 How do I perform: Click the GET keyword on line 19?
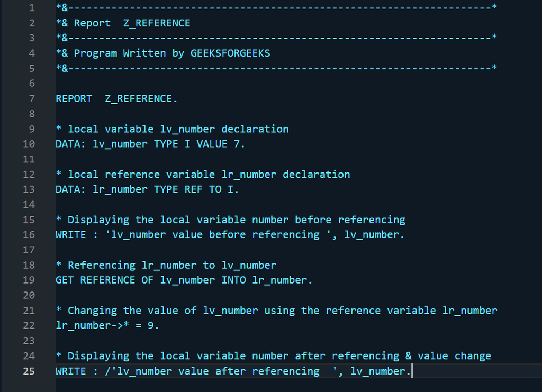click(x=65, y=280)
